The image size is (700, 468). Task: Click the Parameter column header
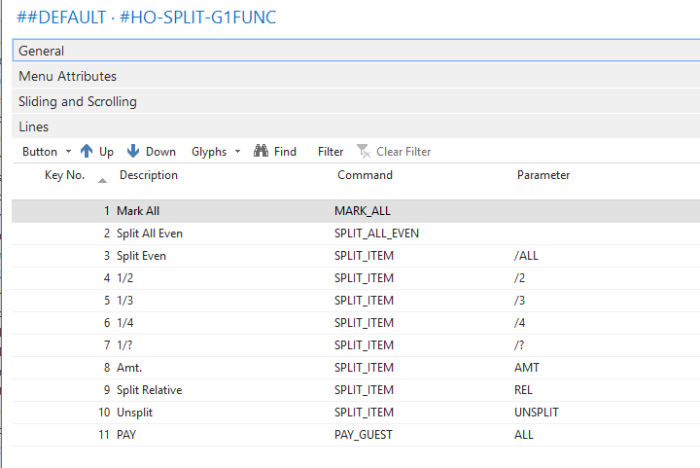coord(543,176)
